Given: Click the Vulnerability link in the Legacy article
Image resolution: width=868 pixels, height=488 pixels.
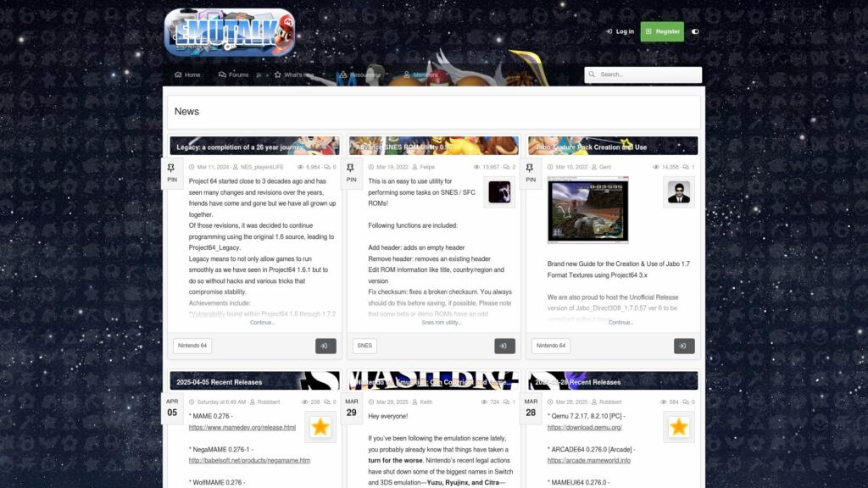Looking at the screenshot, I should coord(208,314).
